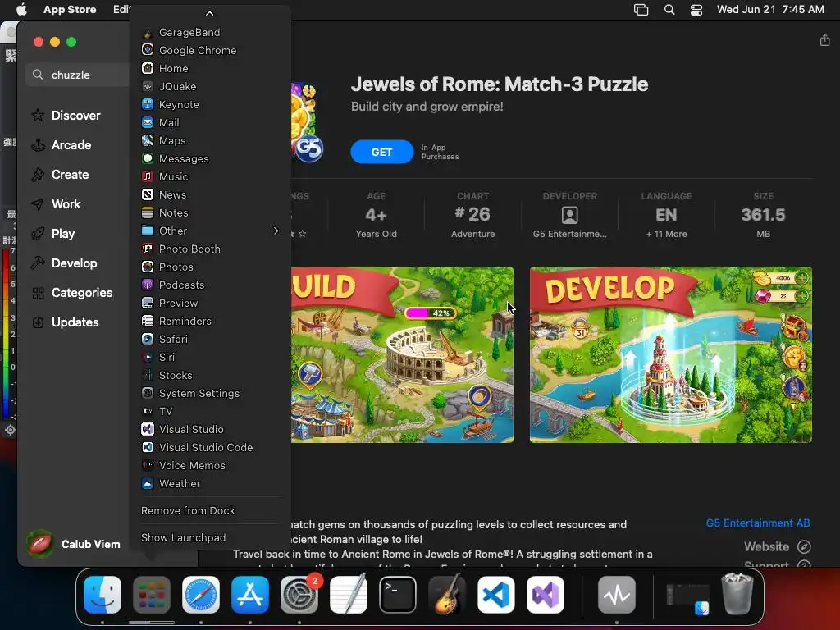Open Control Center from the menu bar

click(x=696, y=10)
